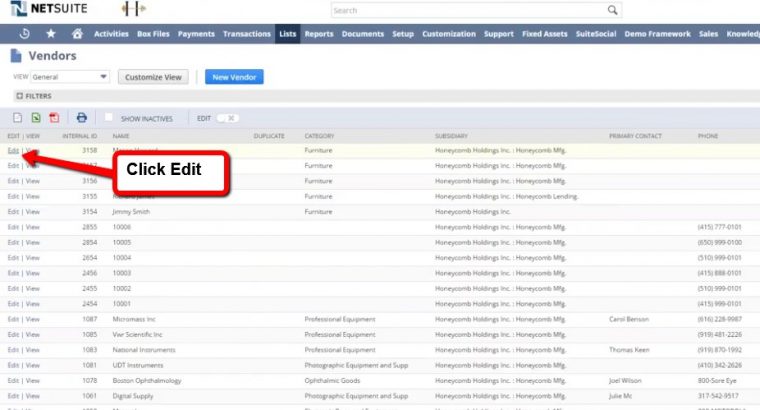
Task: Open the Box Files menu
Action: pyautogui.click(x=153, y=33)
